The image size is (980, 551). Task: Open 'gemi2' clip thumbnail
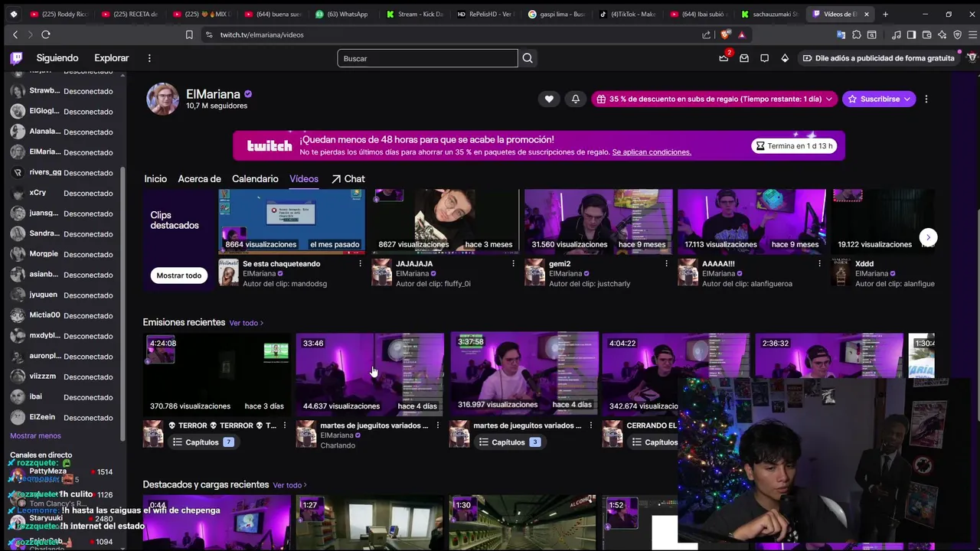pos(599,220)
